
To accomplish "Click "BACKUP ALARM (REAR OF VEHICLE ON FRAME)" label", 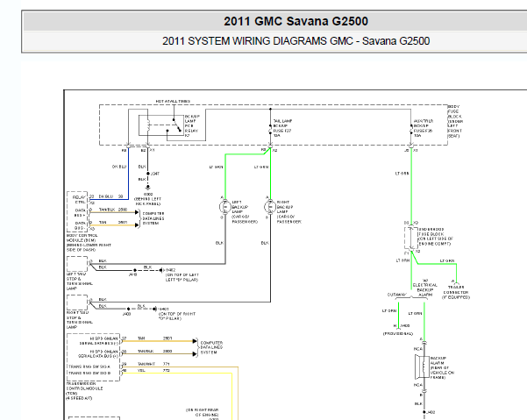I will [x=442, y=368].
